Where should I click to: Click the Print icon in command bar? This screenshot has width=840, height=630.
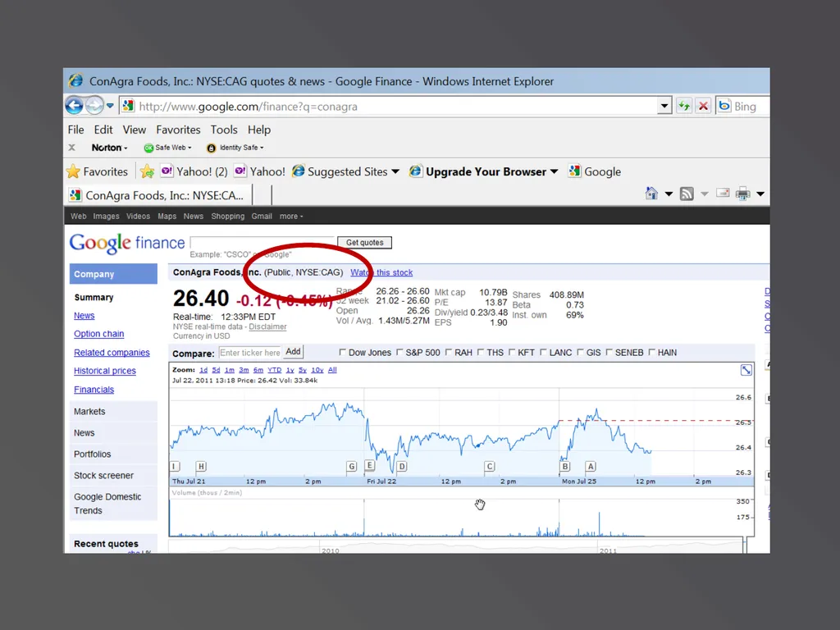click(742, 194)
